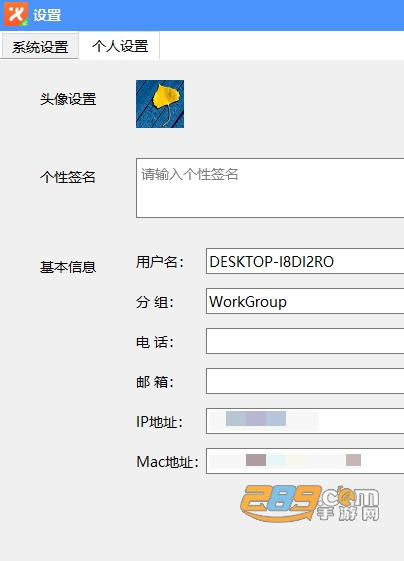Click the Mac地址: label

coord(167,462)
